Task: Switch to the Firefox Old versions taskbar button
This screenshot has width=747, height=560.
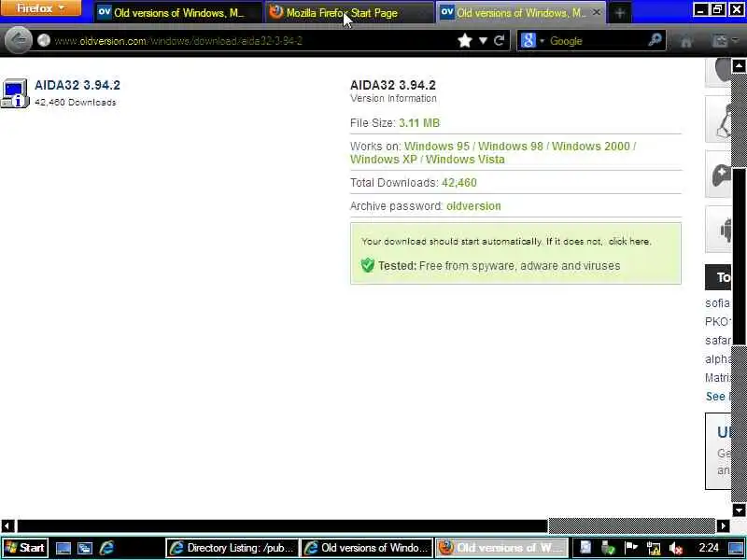Action: (x=501, y=548)
